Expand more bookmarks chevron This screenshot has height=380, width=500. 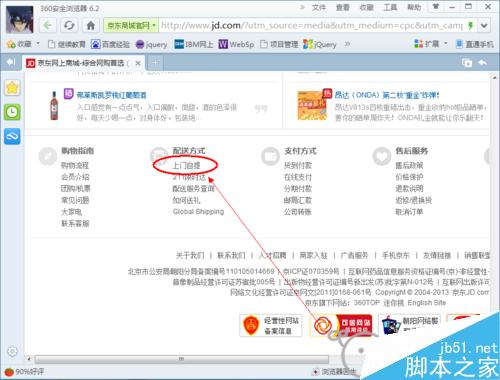[347, 44]
